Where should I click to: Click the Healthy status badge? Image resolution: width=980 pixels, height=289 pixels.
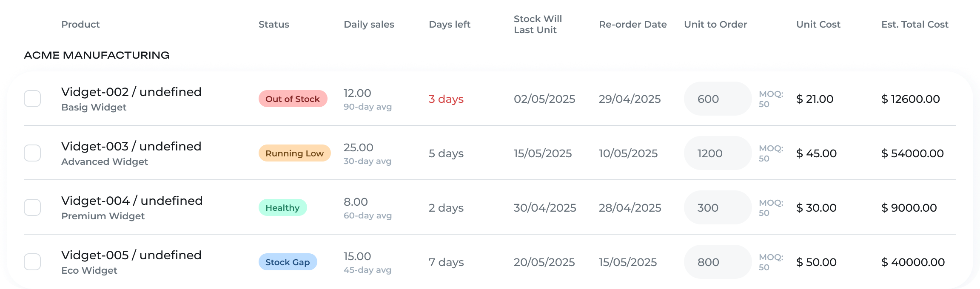point(282,207)
